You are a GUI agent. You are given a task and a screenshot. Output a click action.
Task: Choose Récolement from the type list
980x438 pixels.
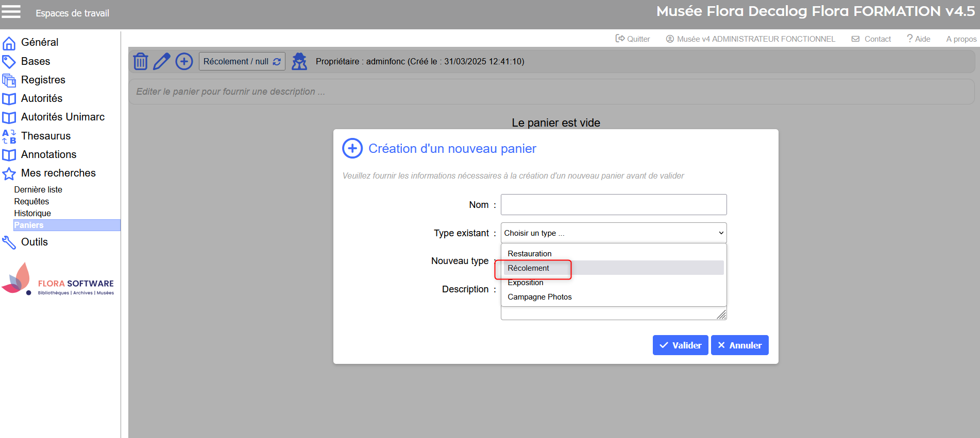(529, 268)
